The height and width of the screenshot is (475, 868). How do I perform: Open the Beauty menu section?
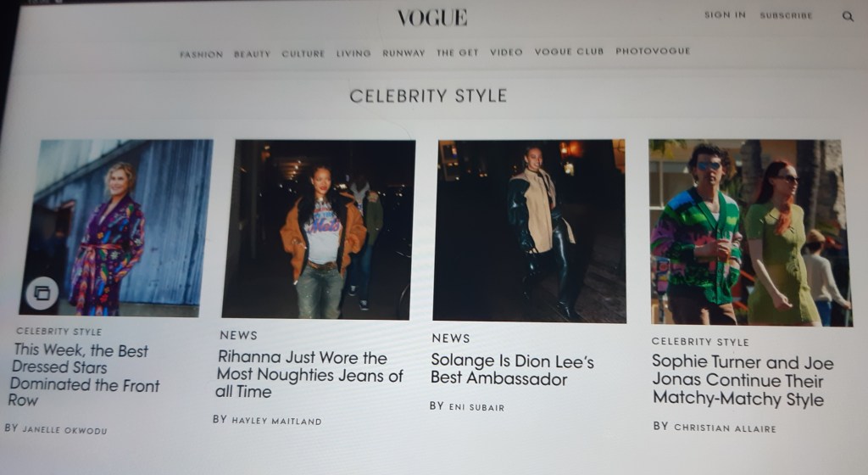point(252,53)
